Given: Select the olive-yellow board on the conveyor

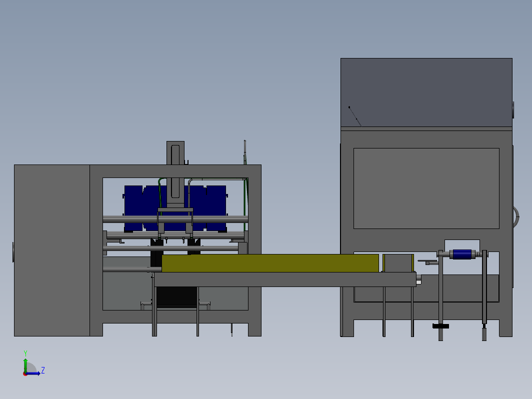Looking at the screenshot, I should [270, 263].
